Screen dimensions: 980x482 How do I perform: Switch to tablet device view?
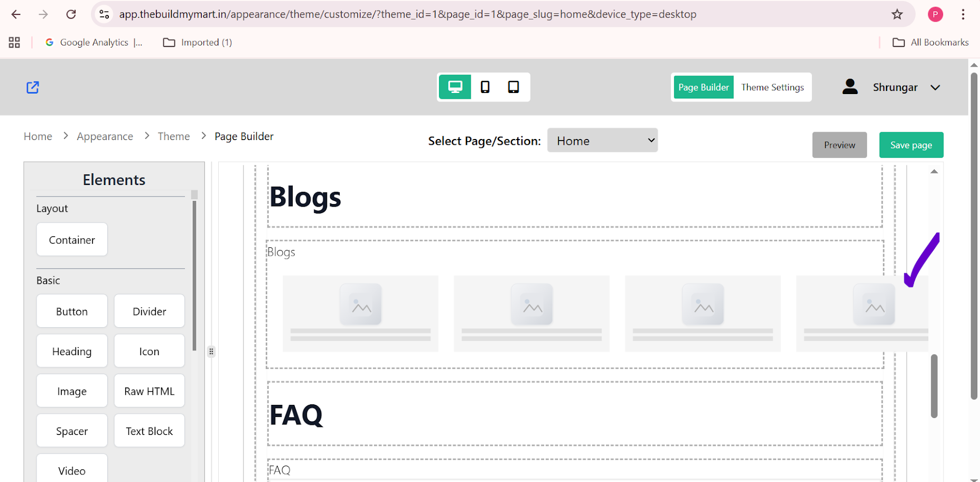[514, 87]
